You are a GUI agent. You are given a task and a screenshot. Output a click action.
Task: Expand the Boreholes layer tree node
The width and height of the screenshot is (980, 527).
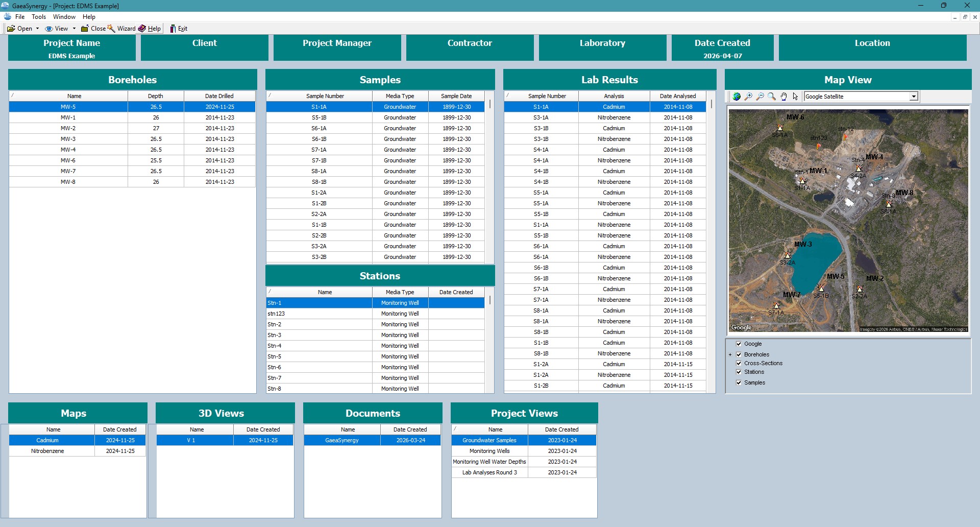click(x=730, y=354)
